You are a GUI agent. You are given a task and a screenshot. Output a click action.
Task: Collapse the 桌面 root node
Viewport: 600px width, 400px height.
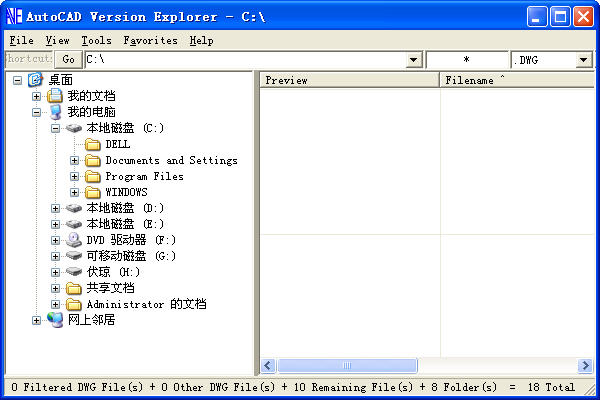(x=17, y=80)
